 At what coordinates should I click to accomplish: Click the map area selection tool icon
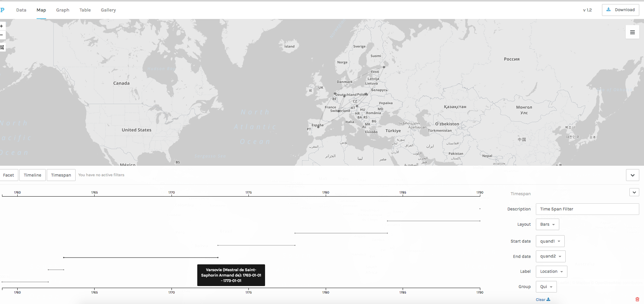tap(2, 47)
